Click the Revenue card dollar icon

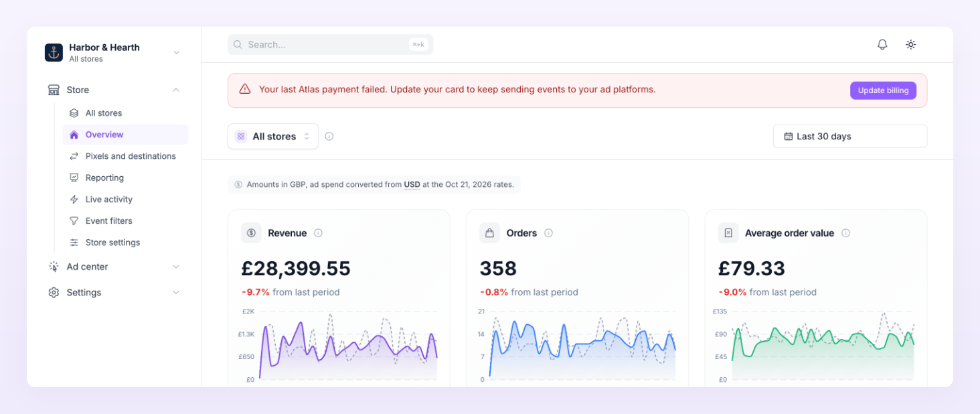[251, 233]
